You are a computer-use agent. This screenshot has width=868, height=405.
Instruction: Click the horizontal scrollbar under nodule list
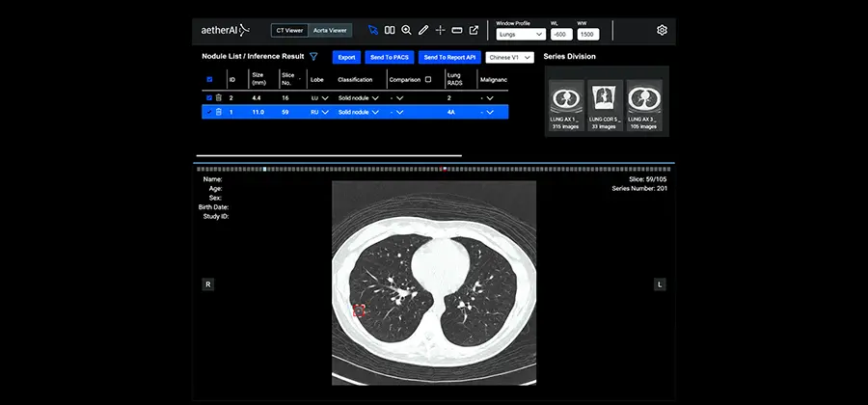coord(329,156)
